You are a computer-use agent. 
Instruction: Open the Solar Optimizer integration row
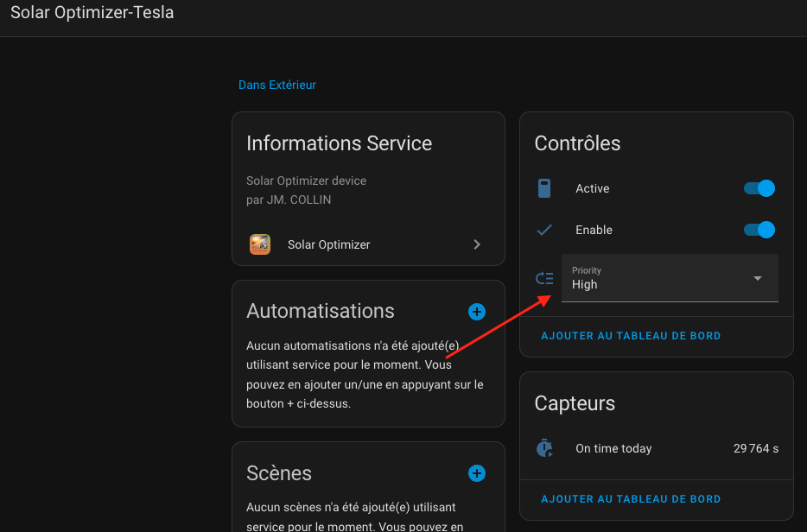click(368, 244)
